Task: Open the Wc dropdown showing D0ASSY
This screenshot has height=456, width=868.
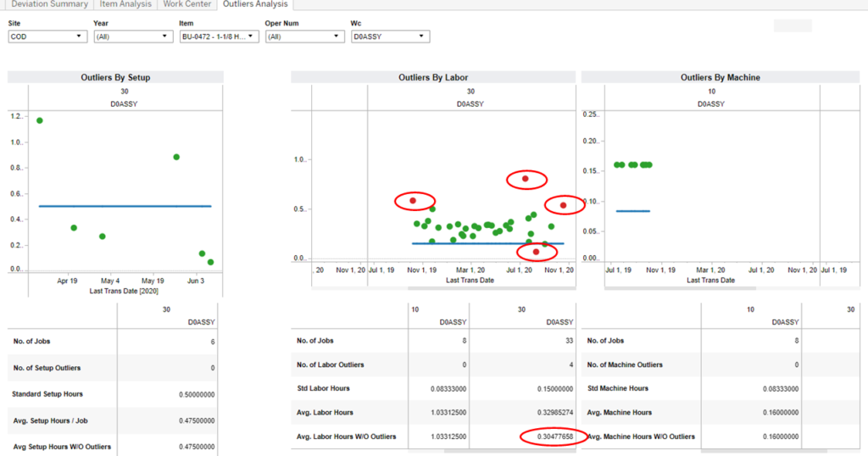Action: [x=390, y=36]
